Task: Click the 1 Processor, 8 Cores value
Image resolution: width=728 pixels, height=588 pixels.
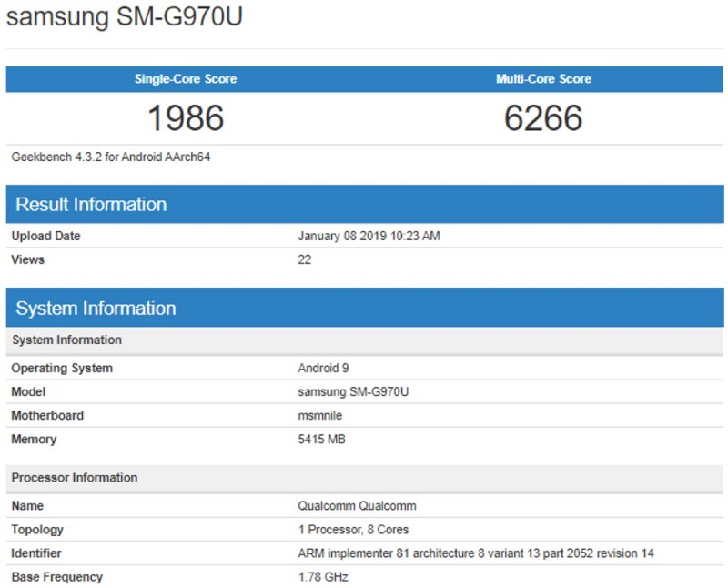Action: pos(353,530)
